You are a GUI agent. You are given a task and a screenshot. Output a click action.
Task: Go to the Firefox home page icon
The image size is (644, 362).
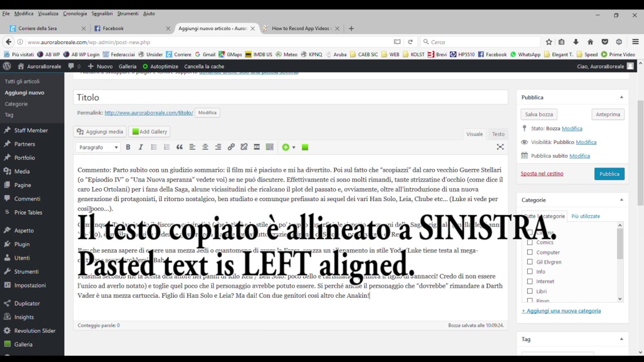(x=591, y=42)
